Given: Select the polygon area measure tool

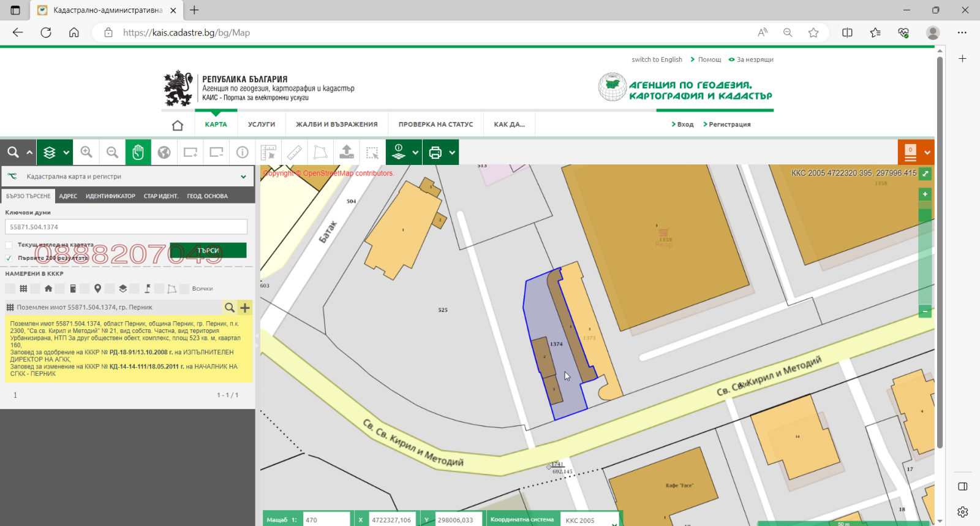Looking at the screenshot, I should 320,152.
